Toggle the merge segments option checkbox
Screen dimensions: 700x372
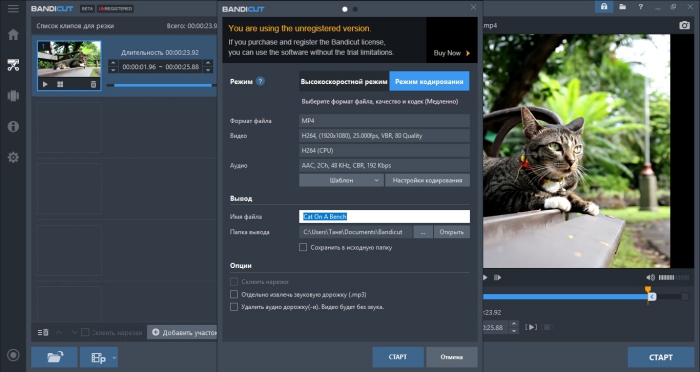233,282
